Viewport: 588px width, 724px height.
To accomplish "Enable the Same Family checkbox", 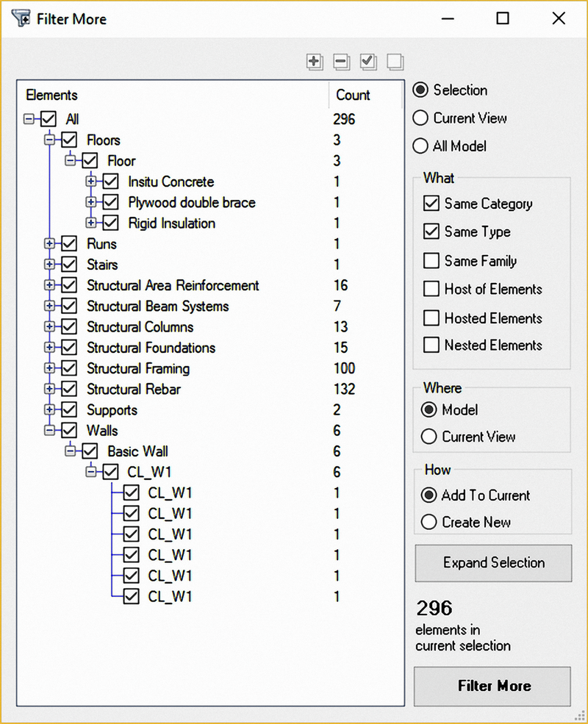I will 431,261.
